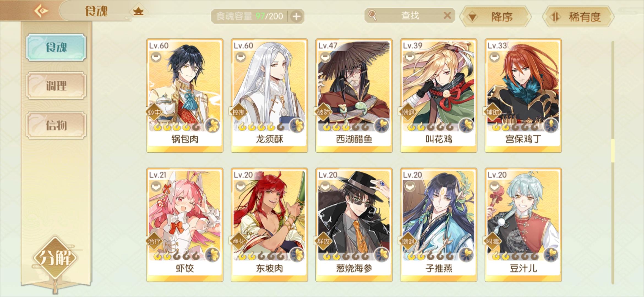The image size is (644, 297).
Task: Tap the flower badge on 锅包肉
Action: point(213,126)
